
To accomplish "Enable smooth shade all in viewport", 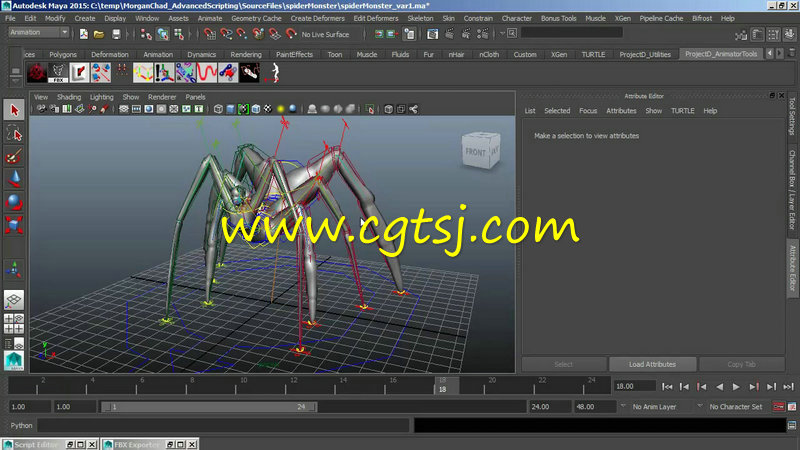I will (x=231, y=109).
